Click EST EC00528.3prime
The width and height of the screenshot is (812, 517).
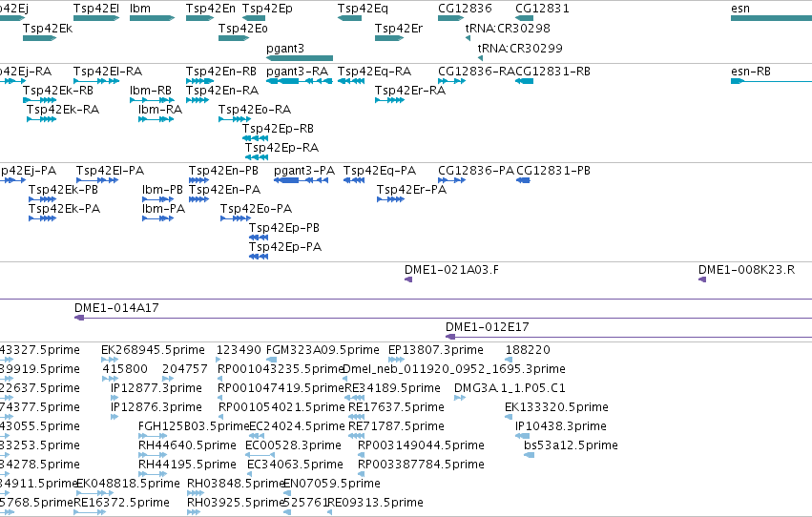(x=260, y=455)
